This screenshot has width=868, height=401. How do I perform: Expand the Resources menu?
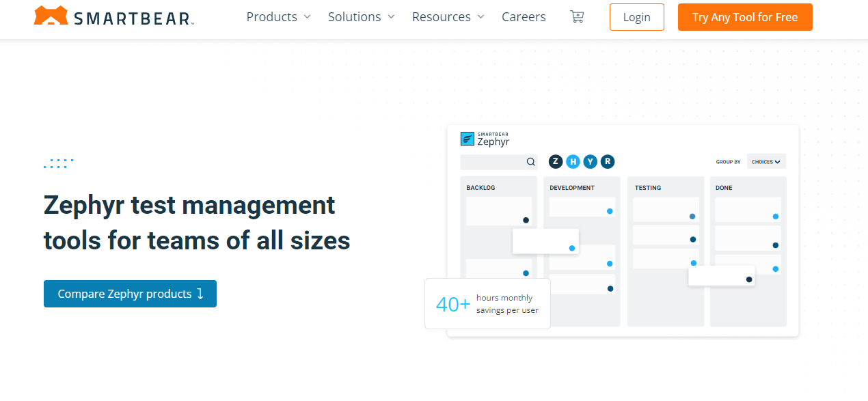[x=448, y=16]
